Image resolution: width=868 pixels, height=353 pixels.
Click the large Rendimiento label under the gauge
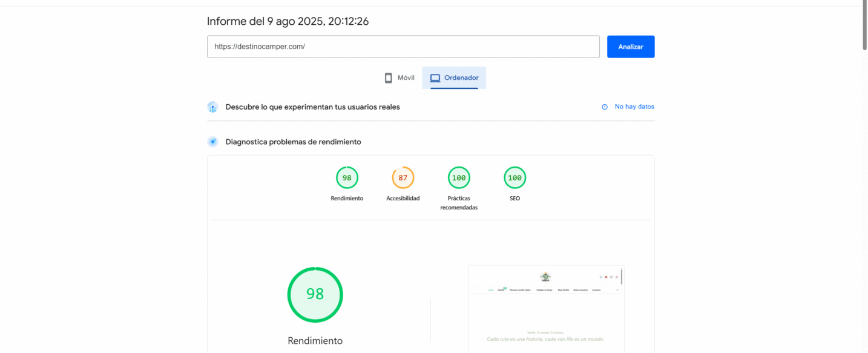pyautogui.click(x=315, y=340)
